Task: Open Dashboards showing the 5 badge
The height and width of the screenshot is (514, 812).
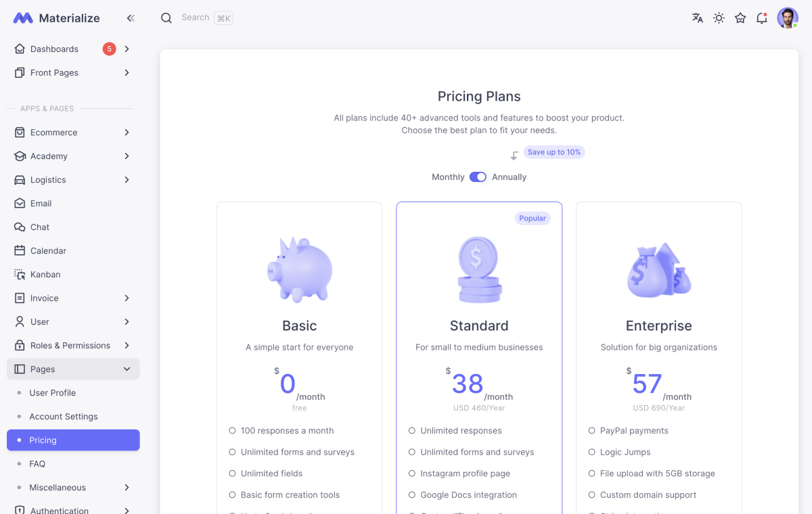Action: [x=54, y=49]
